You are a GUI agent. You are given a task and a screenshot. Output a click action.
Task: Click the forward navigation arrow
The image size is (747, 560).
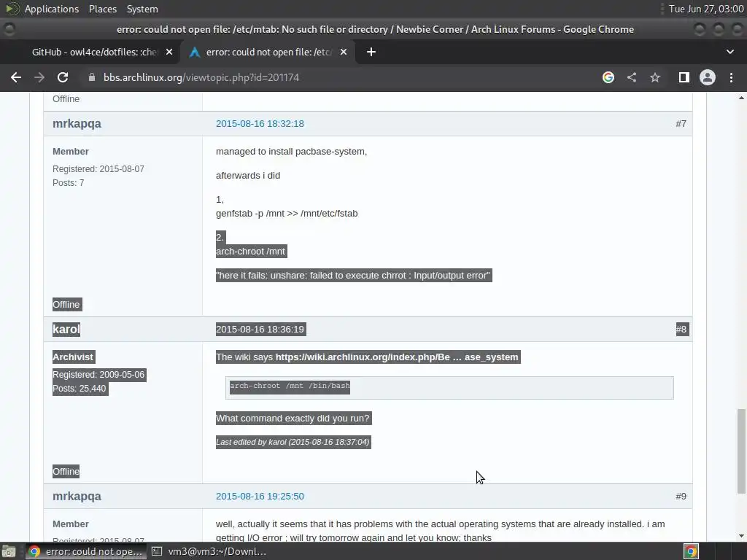(x=39, y=77)
